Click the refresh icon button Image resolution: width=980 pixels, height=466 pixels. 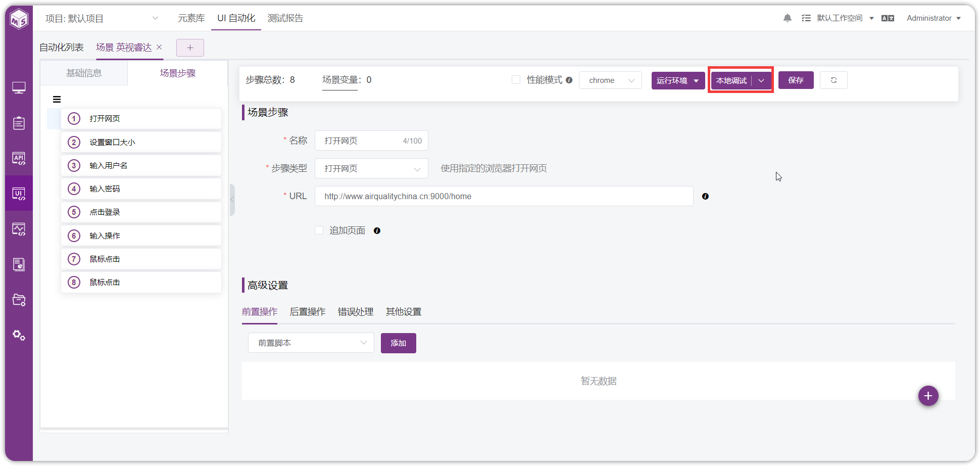tap(834, 80)
